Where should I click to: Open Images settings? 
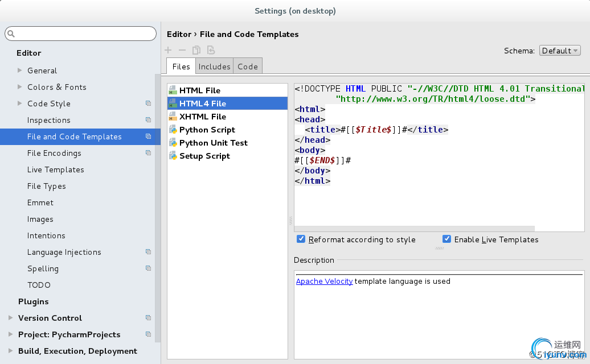click(x=40, y=220)
